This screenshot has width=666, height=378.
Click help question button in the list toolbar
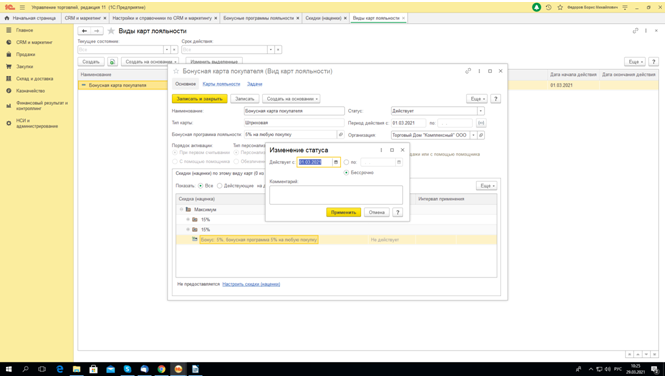click(x=654, y=62)
